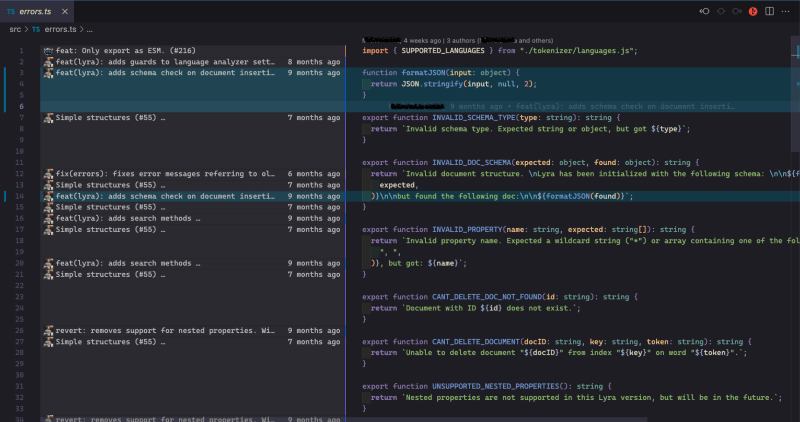Click author avatar on blame line 13
800x422 pixels.
[48, 185]
